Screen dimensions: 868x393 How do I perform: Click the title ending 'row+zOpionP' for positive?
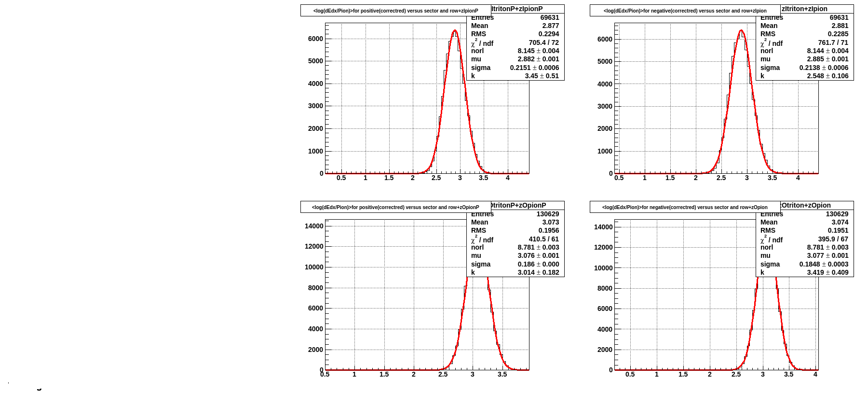[x=395, y=207]
